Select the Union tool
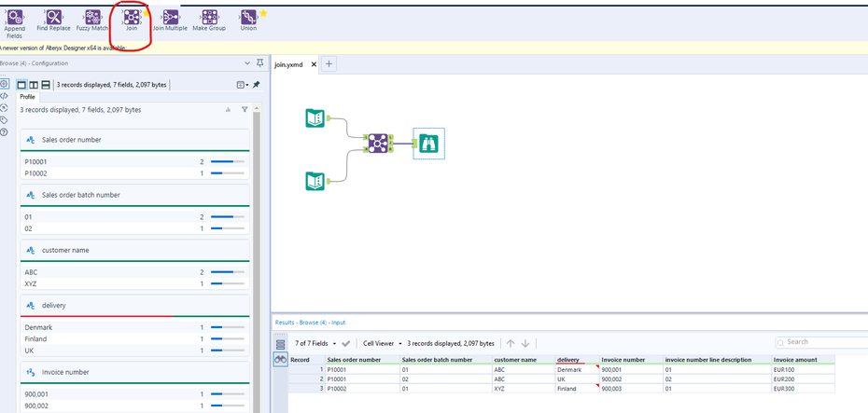Viewport: 868px width, 413px height. click(x=248, y=21)
